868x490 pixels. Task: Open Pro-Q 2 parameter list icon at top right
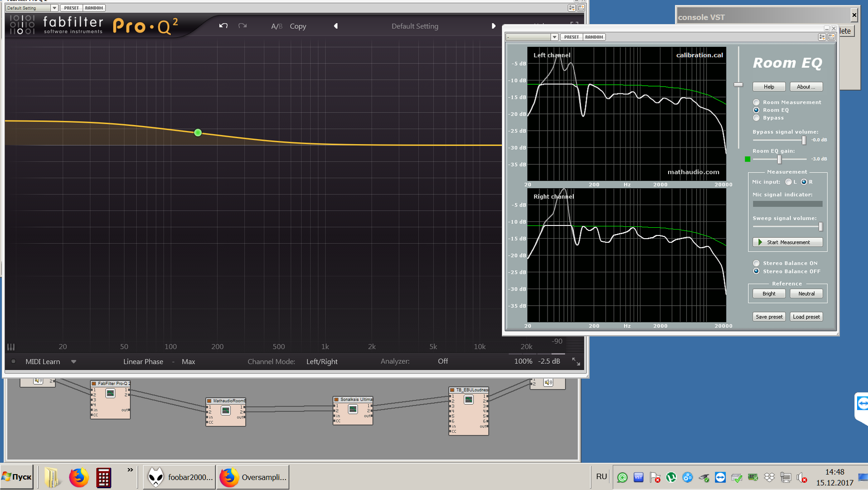tap(572, 8)
